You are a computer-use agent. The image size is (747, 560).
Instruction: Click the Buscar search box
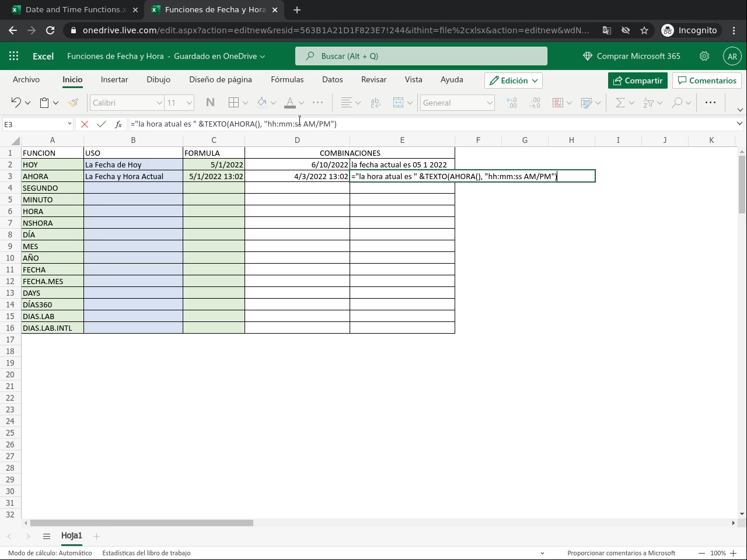421,56
